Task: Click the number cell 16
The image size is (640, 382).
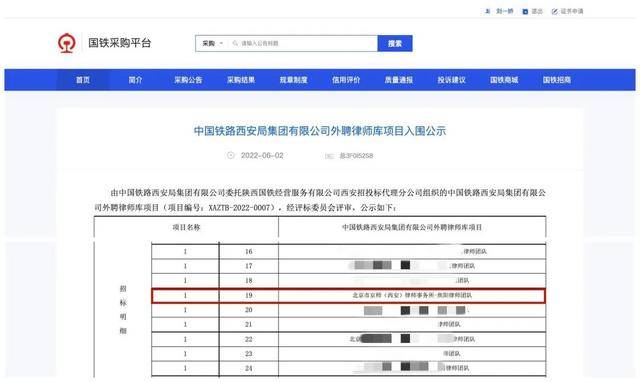Action: [x=249, y=251]
